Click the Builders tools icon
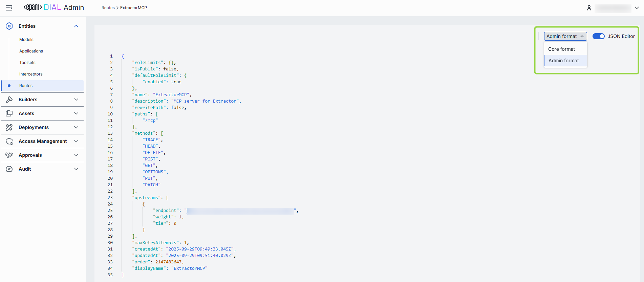 (x=9, y=100)
